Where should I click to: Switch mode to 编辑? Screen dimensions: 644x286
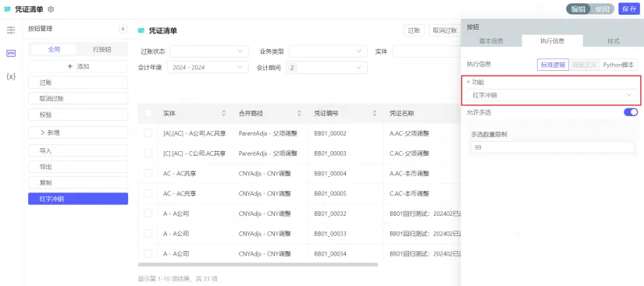[578, 9]
